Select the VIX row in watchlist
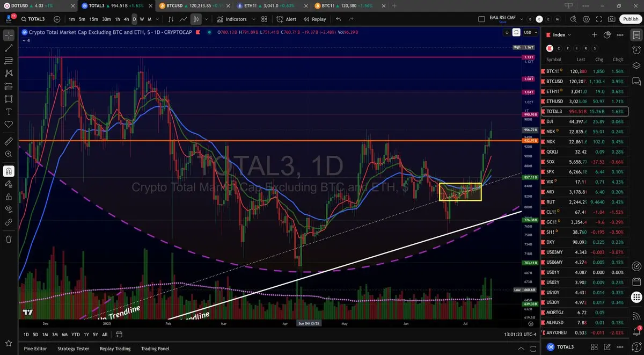644x355 pixels. click(585, 182)
